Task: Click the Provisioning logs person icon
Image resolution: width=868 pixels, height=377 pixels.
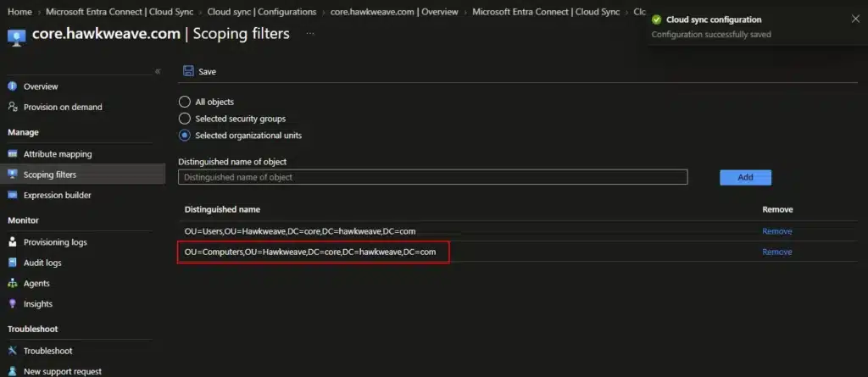Action: (x=12, y=242)
